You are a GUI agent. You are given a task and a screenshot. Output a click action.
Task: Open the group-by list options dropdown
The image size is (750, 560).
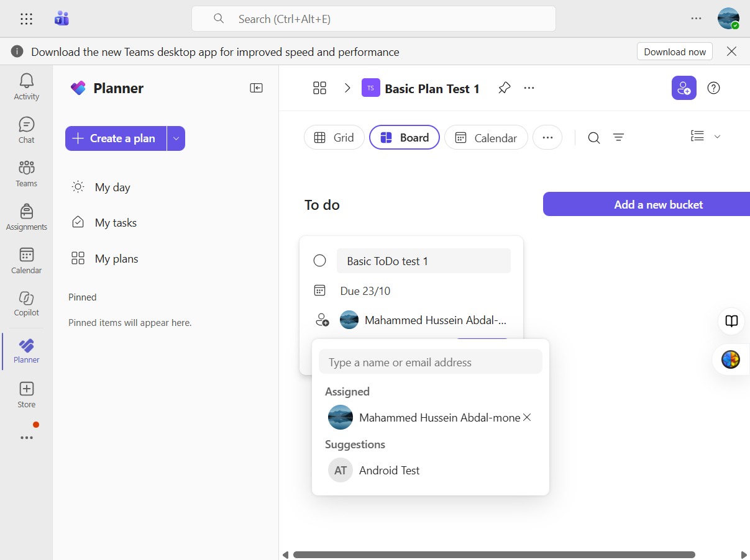(705, 137)
